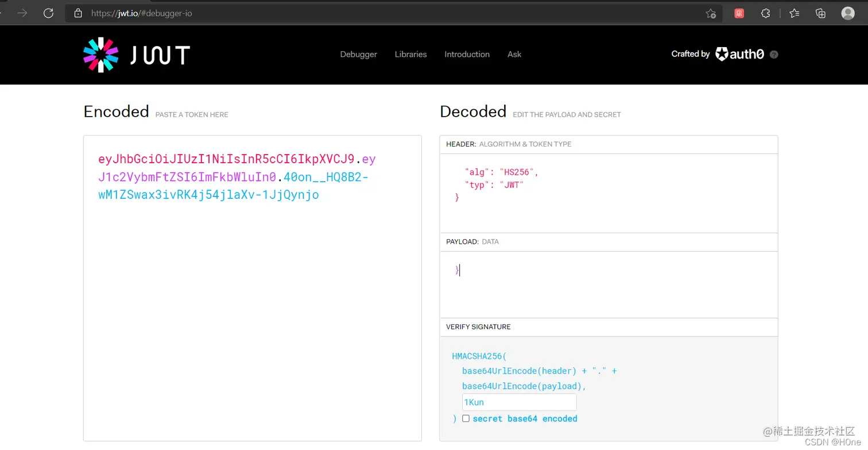Click the PAYLOAD: DATA section label
Image resolution: width=868 pixels, height=450 pixels.
[x=472, y=242]
